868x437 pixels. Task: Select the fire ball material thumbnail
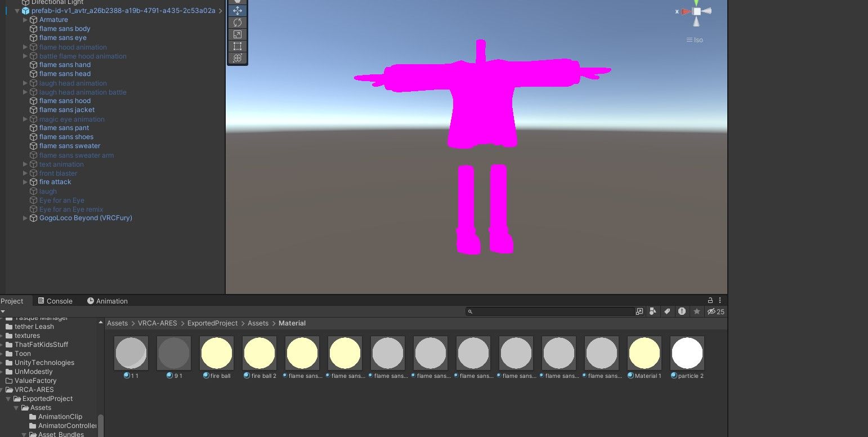click(x=217, y=353)
